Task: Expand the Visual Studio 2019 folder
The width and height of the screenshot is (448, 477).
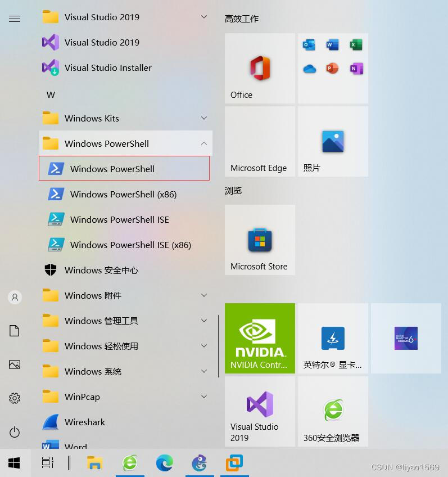Action: (126, 17)
